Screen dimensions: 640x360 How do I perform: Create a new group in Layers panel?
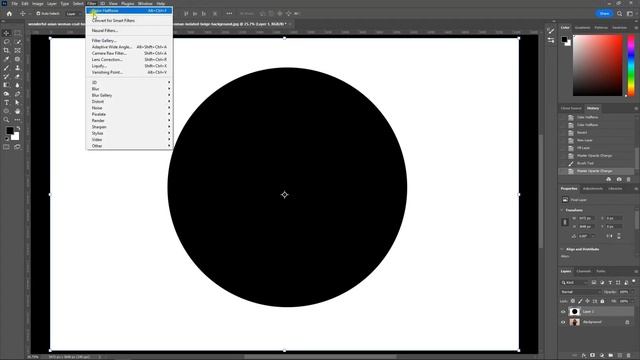(611, 356)
